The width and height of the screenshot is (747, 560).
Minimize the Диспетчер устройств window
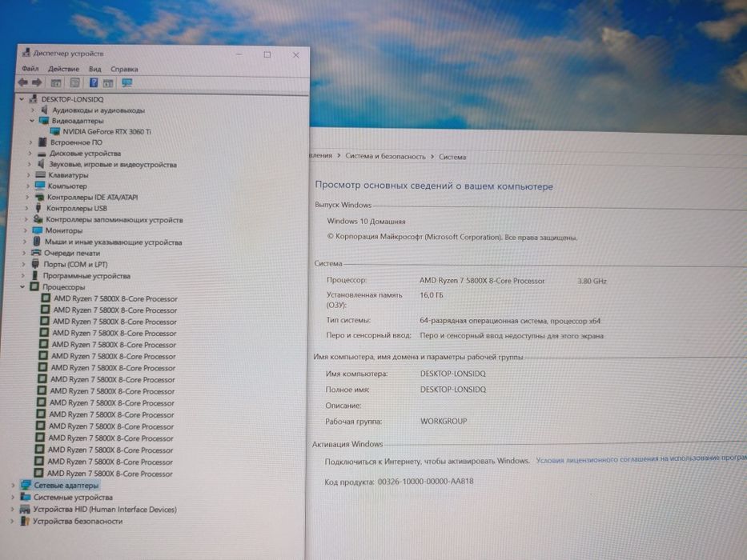[239, 54]
